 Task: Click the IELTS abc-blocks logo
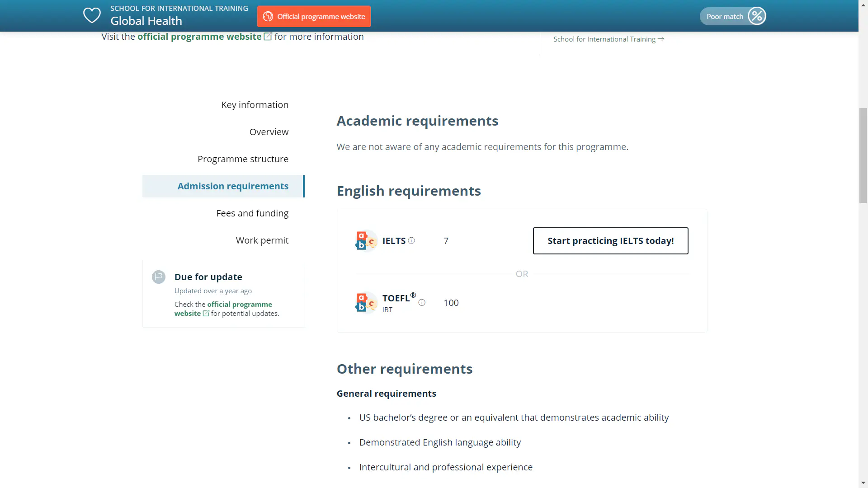tap(366, 240)
